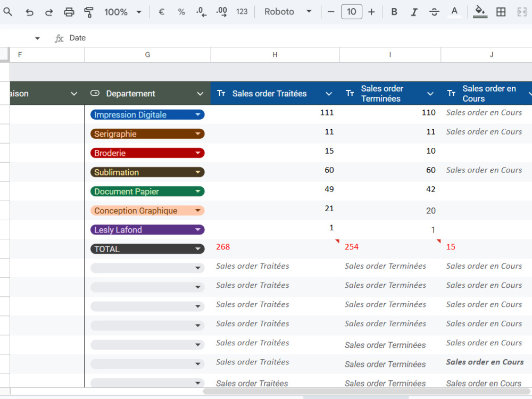Open the first empty dropdown chip below TOTAL

[147, 268]
